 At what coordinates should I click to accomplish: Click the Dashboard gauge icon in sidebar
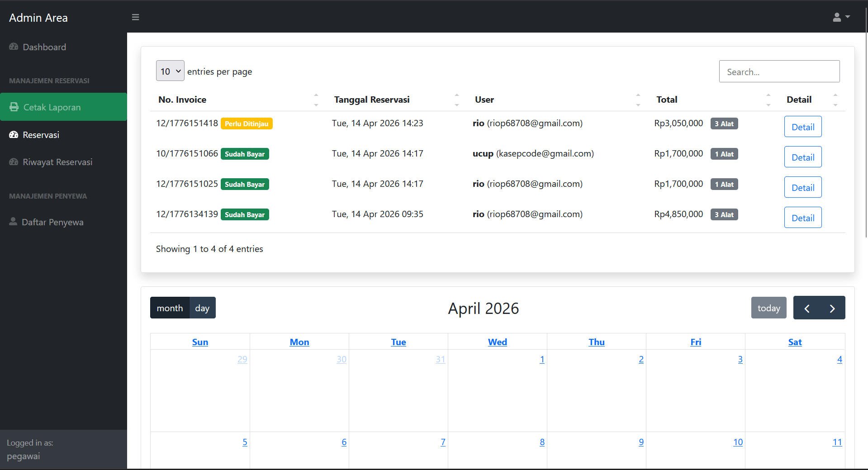pos(14,47)
